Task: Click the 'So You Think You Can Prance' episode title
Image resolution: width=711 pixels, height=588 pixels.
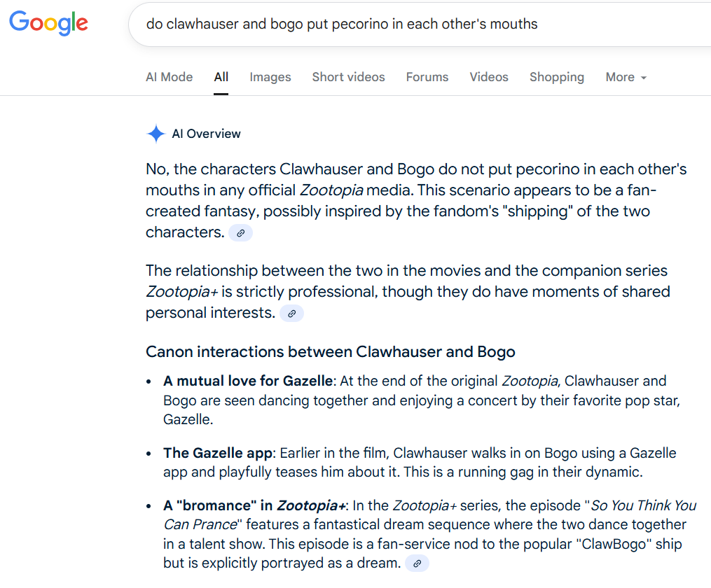Action: [x=430, y=515]
